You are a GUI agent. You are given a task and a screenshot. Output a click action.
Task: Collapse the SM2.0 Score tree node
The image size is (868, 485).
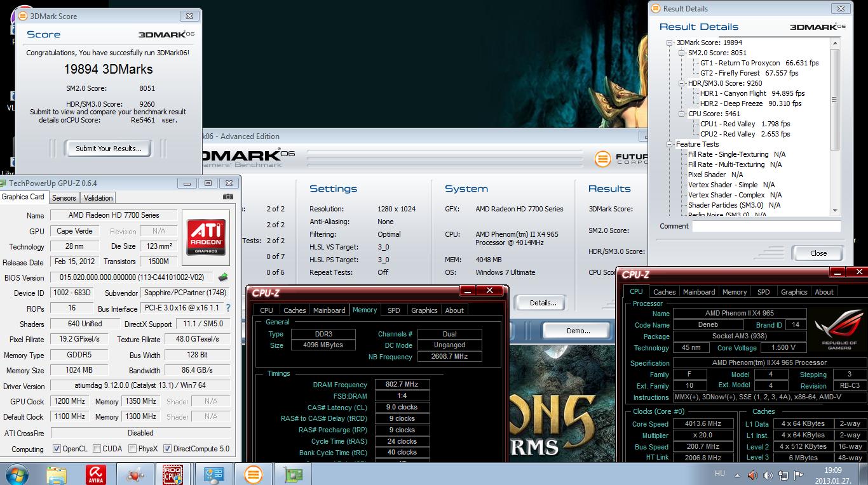pos(681,53)
